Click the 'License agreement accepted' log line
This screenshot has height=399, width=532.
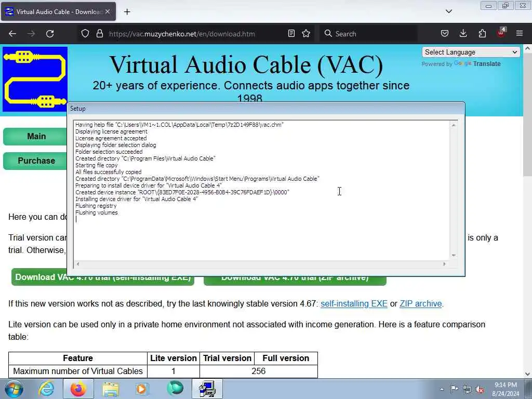point(111,138)
